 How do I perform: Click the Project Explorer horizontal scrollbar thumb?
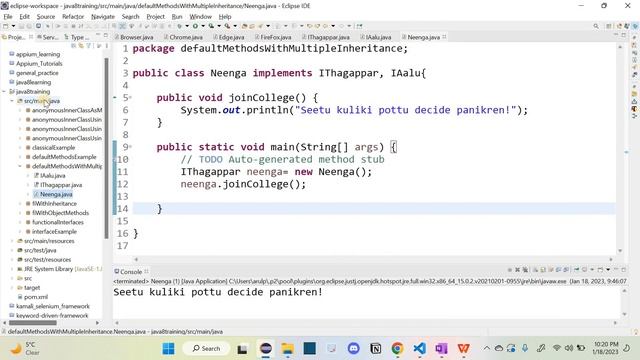pyautogui.click(x=33, y=322)
